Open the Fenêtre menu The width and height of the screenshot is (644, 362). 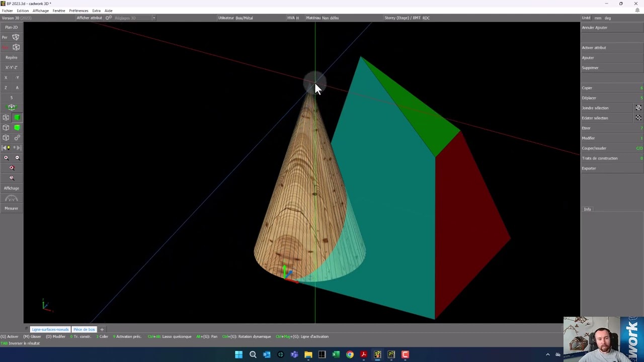59,11
